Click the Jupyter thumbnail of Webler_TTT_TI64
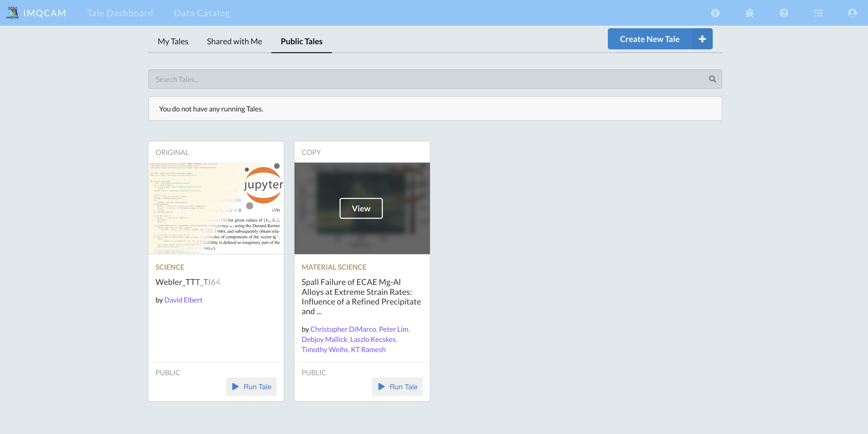The height and width of the screenshot is (434, 868). pyautogui.click(x=216, y=208)
